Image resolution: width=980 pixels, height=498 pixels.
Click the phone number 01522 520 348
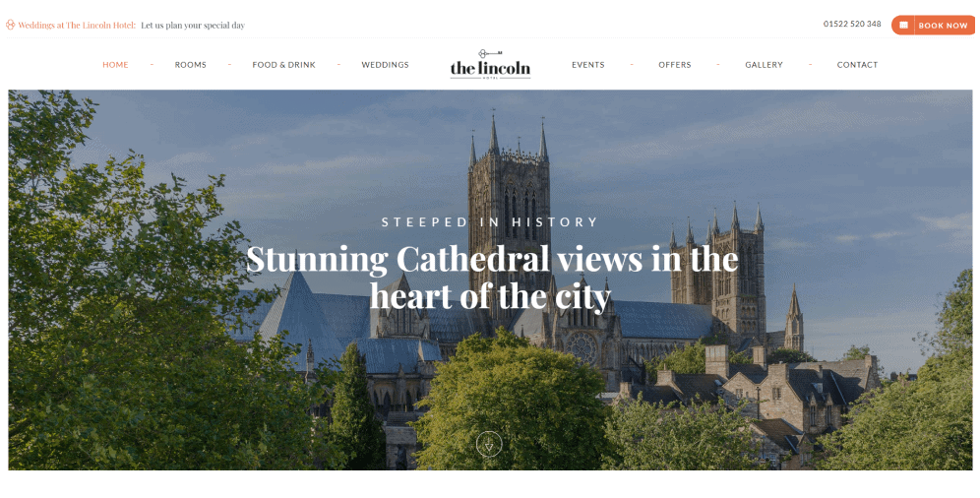852,24
